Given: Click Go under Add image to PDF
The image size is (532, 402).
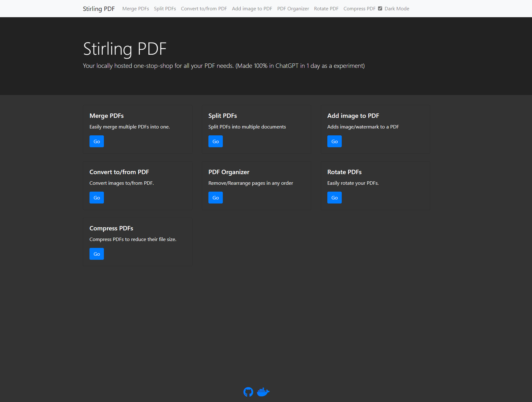Looking at the screenshot, I should (334, 141).
